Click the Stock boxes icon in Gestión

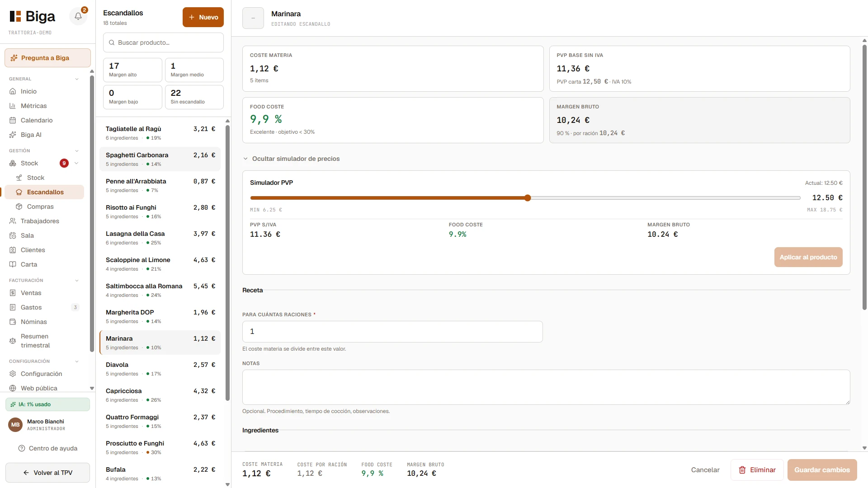click(13, 163)
